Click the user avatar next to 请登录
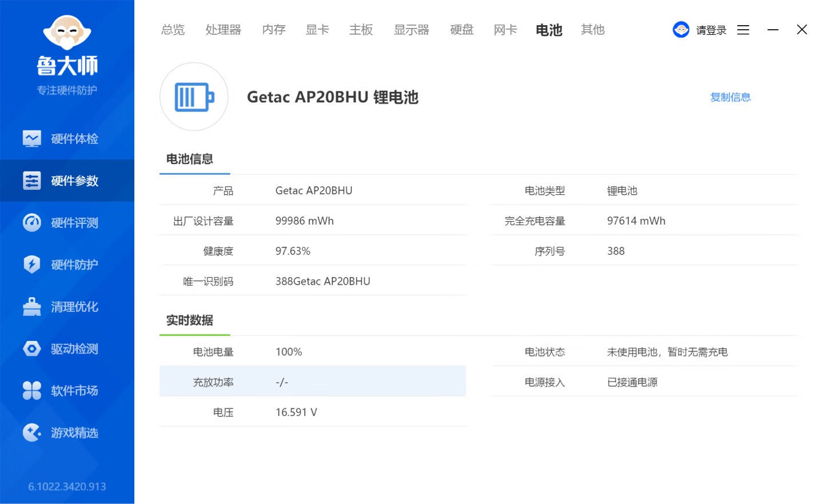Image resolution: width=823 pixels, height=504 pixels. coord(681,30)
